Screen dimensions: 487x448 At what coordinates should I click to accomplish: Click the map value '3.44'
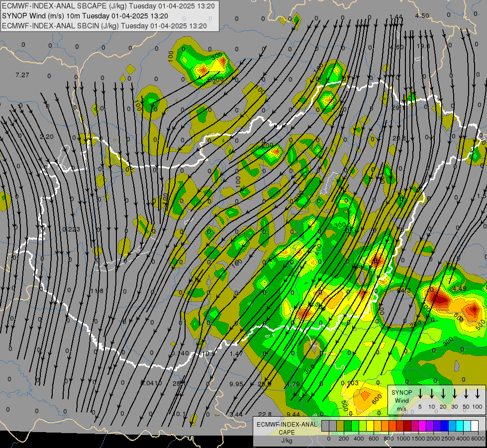tap(236, 415)
